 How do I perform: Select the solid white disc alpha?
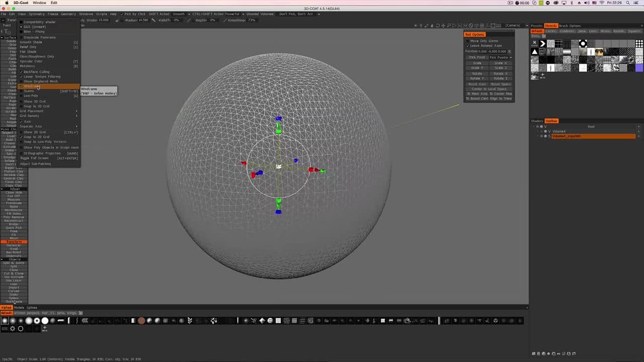(45, 321)
